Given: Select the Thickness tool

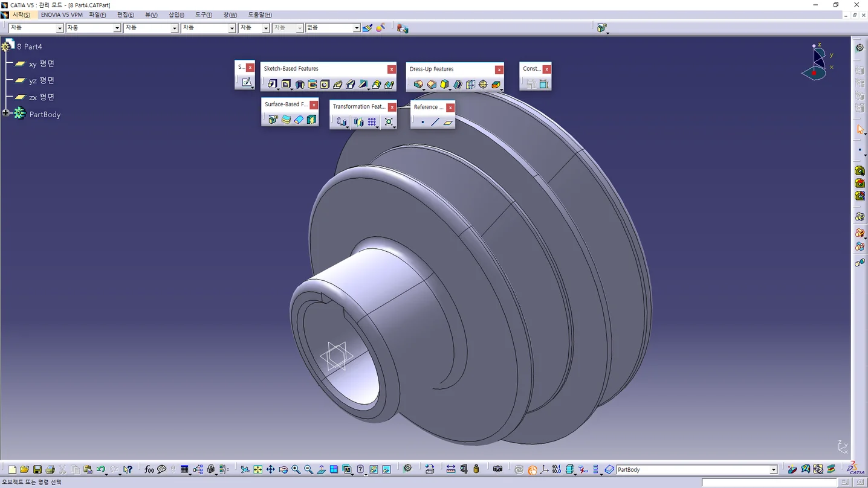Looking at the screenshot, I should pyautogui.click(x=470, y=85).
